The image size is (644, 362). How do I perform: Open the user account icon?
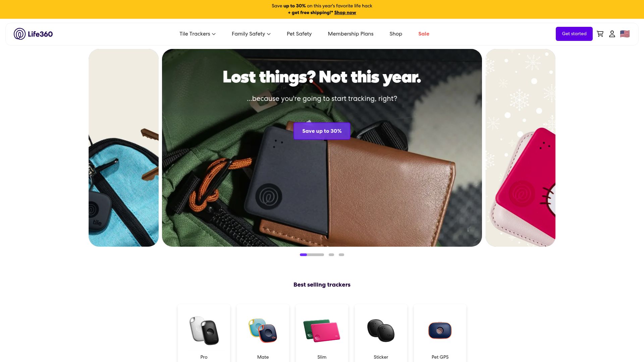point(612,34)
